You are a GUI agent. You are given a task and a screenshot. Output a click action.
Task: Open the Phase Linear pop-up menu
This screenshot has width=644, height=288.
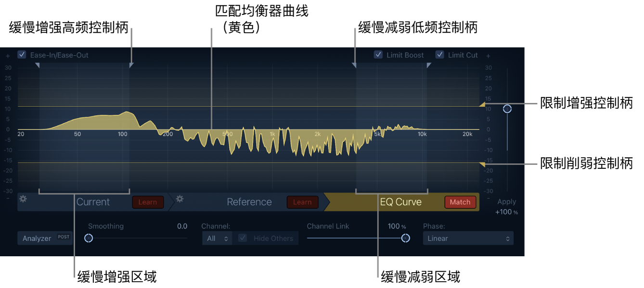coord(468,238)
